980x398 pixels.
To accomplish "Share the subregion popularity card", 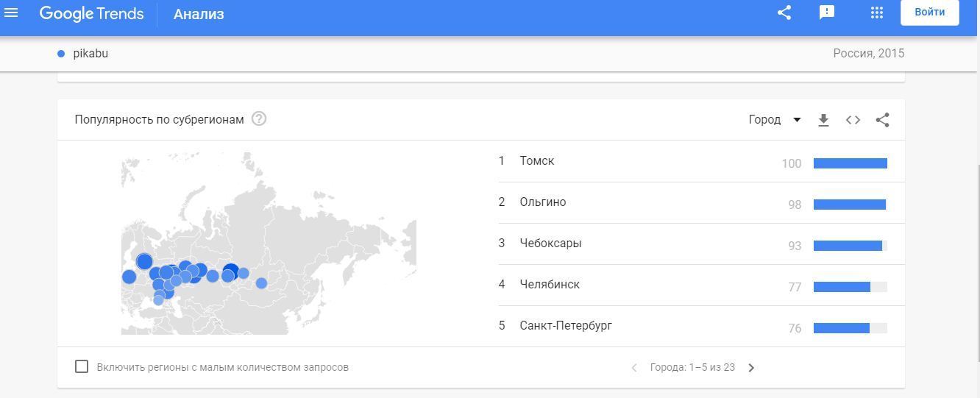I will click(883, 120).
